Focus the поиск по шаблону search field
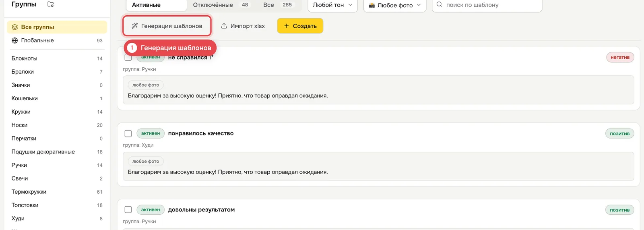The image size is (644, 230). pos(487,5)
